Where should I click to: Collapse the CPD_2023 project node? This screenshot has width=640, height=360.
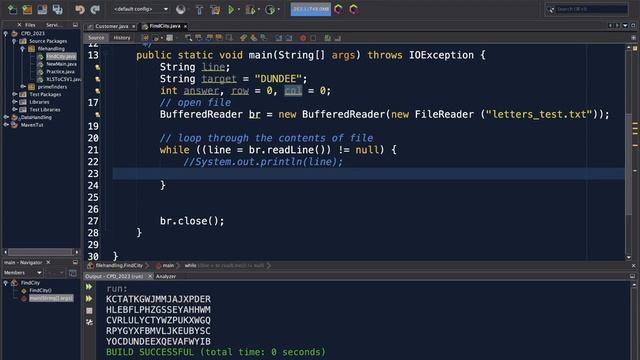coord(6,33)
